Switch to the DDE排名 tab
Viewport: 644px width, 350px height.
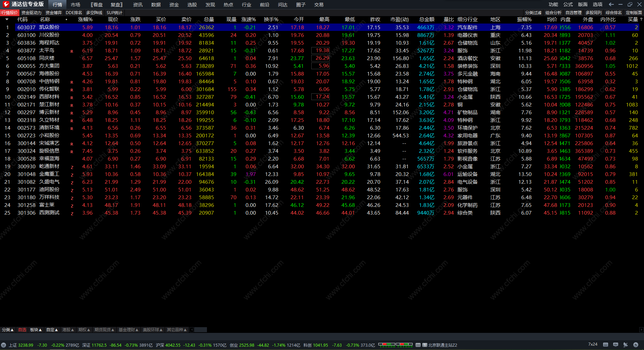click(74, 13)
